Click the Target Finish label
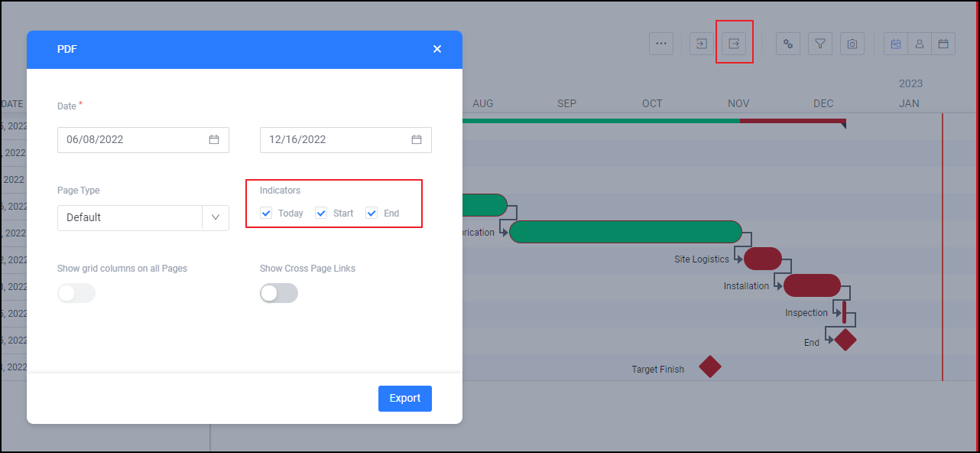The width and height of the screenshot is (980, 453). 657,370
